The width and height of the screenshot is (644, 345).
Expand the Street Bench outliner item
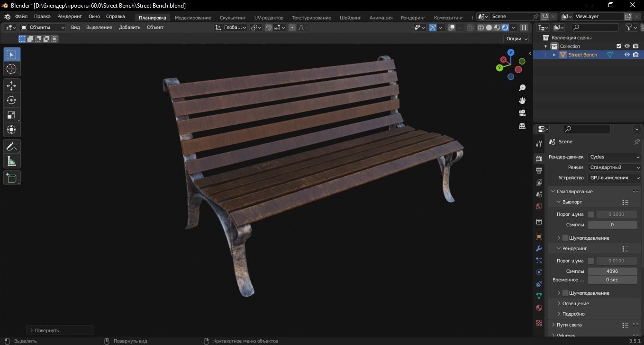554,55
